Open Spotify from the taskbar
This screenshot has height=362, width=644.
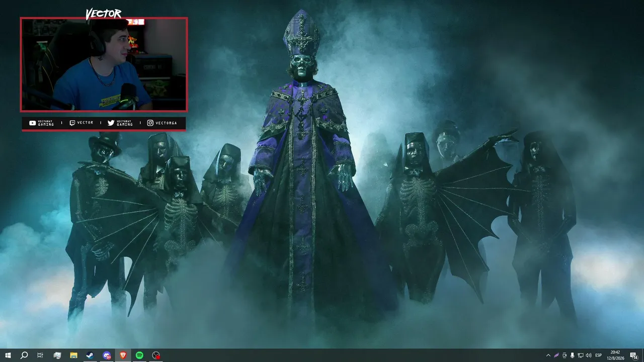pyautogui.click(x=139, y=355)
